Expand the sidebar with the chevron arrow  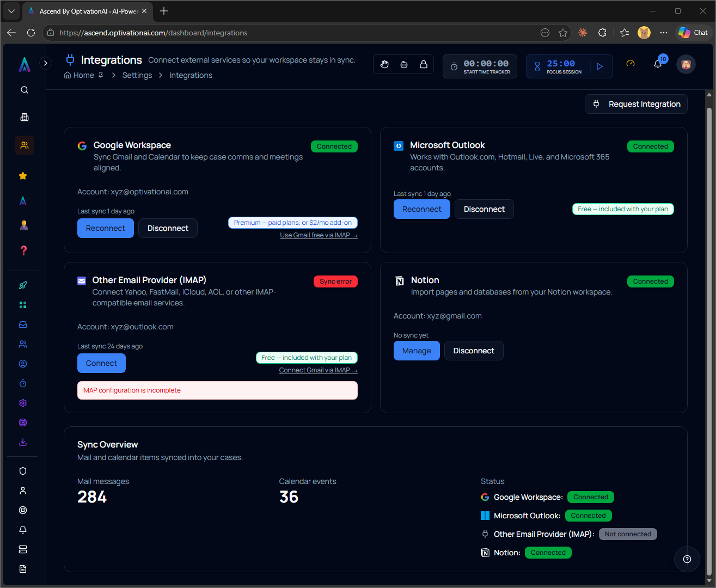[x=46, y=63]
